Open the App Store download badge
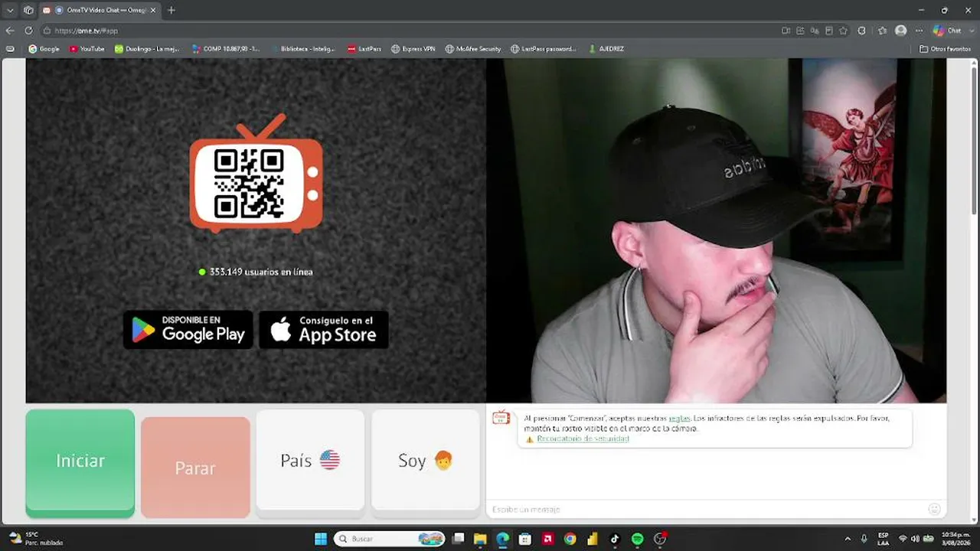The image size is (980, 551). pos(324,329)
